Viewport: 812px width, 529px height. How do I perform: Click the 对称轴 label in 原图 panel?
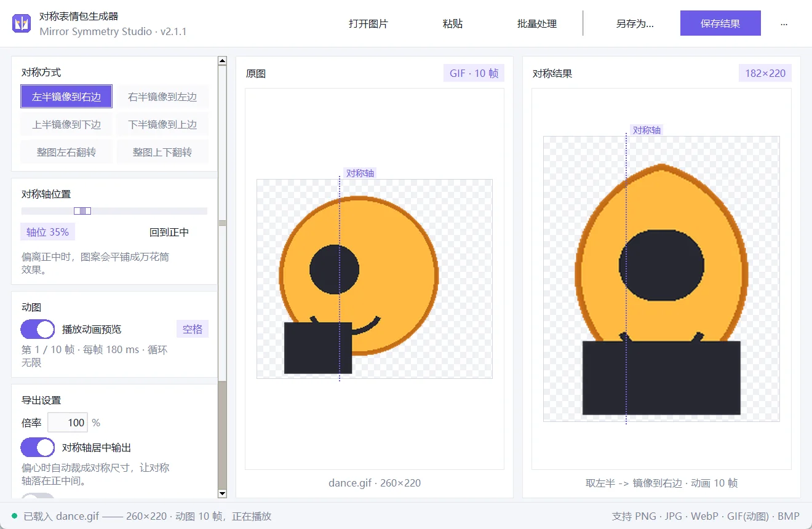pos(360,173)
